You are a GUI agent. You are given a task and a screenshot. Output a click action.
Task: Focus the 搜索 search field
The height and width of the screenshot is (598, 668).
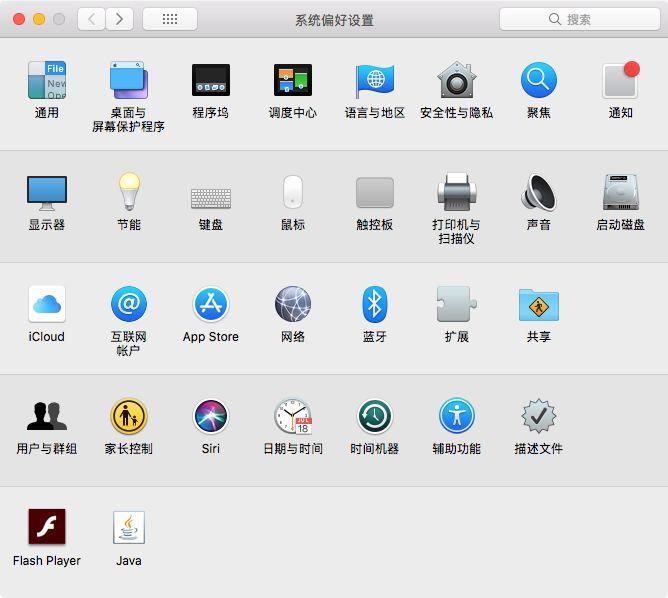[x=579, y=19]
